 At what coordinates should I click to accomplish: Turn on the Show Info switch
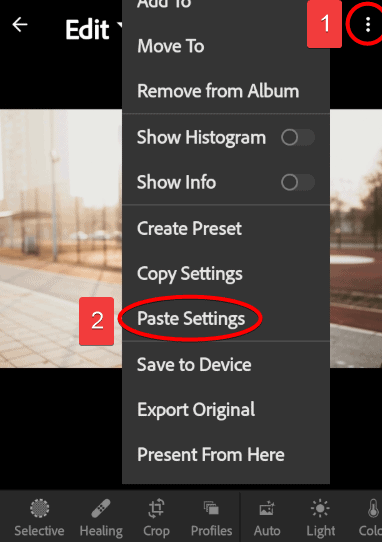[x=298, y=182]
